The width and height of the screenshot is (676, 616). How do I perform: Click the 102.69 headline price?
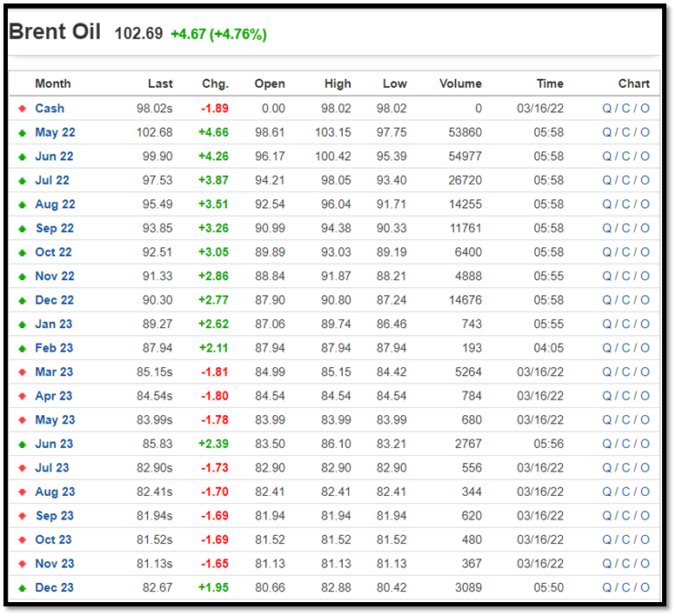[139, 34]
